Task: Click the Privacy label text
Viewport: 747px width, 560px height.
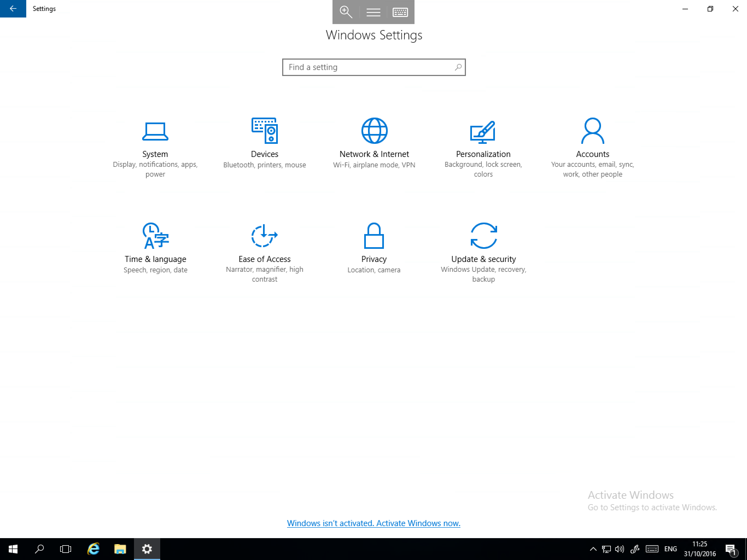Action: point(374,259)
